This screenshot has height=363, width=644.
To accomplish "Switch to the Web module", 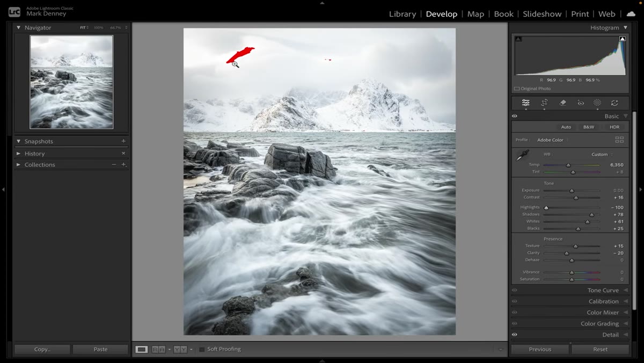I will [606, 14].
